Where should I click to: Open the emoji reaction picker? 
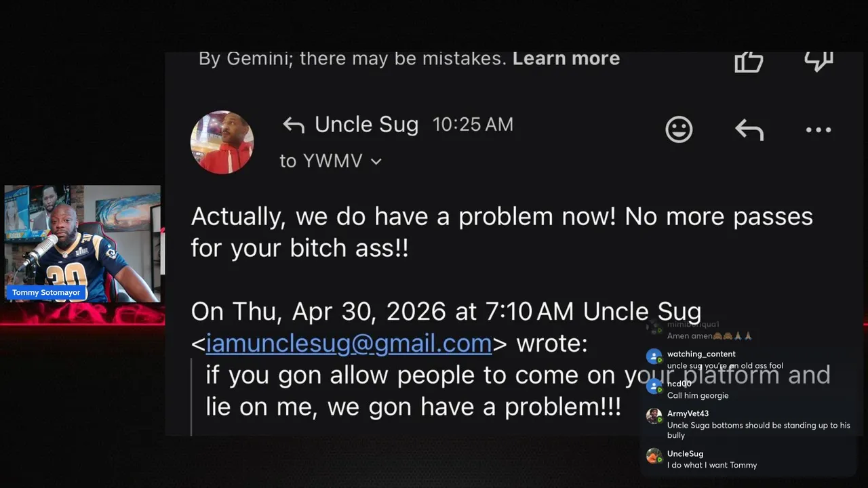679,129
